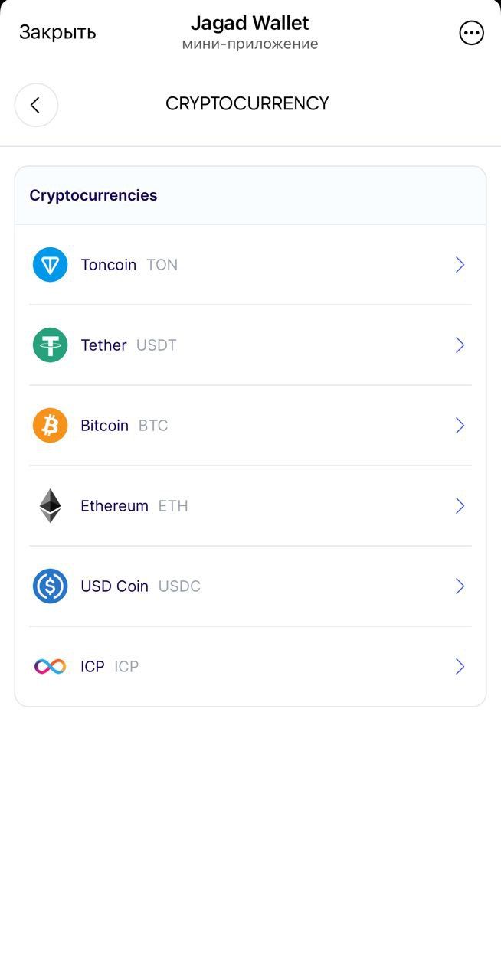This screenshot has width=501, height=980.
Task: Expand the Bitcoin entry chevron
Action: click(460, 425)
